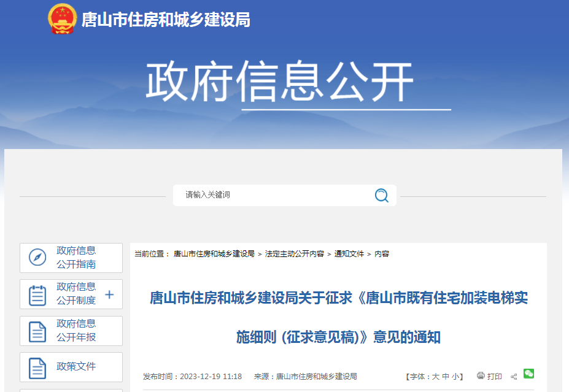
Task: Click the printer icon
Action: pyautogui.click(x=481, y=376)
